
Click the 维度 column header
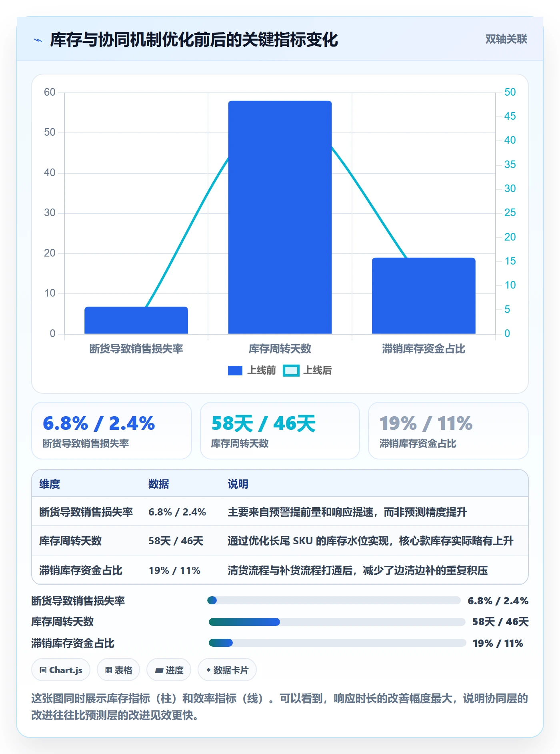point(50,484)
